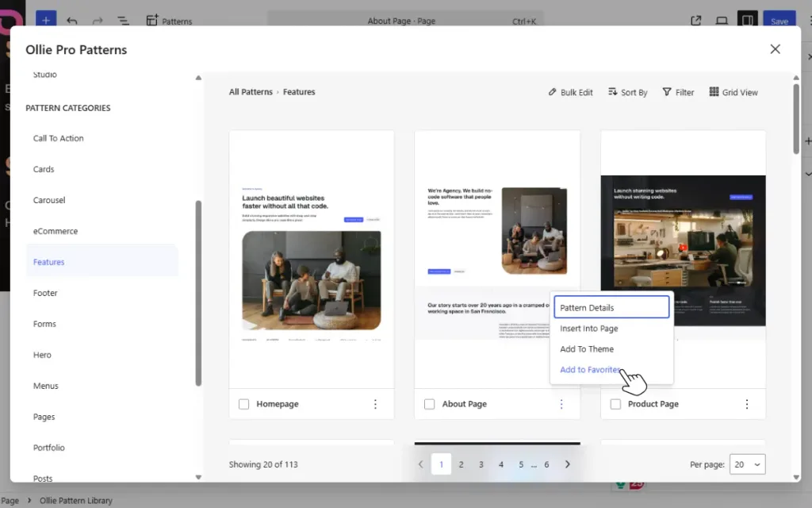The image size is (812, 508).
Task: Click sidebar scroll up arrow
Action: (198, 78)
